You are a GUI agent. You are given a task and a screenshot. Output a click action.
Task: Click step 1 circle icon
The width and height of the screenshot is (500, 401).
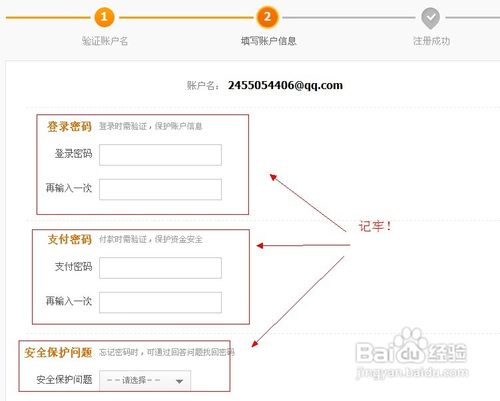[104, 17]
